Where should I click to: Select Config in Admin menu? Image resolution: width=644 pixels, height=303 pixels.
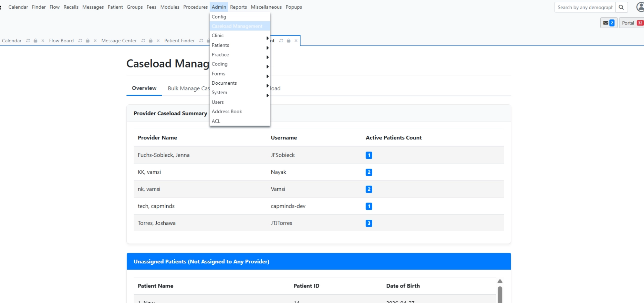click(240, 17)
